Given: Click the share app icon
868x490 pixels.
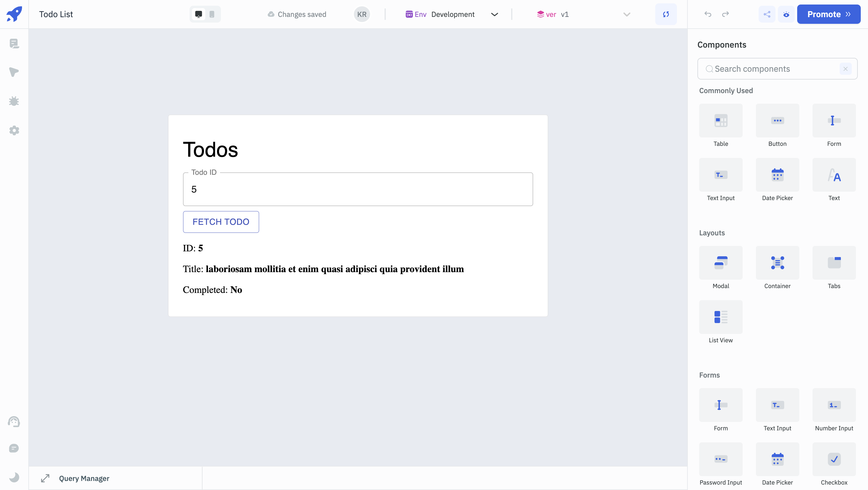Looking at the screenshot, I should pyautogui.click(x=767, y=14).
